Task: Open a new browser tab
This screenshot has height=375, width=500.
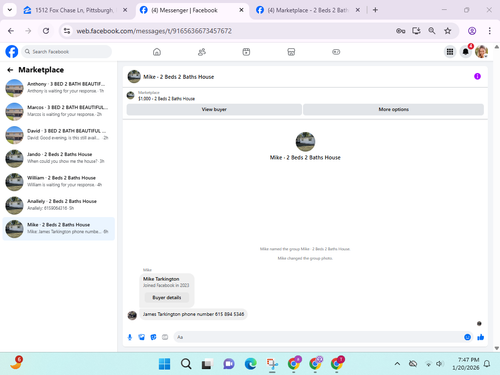Action: (x=375, y=10)
